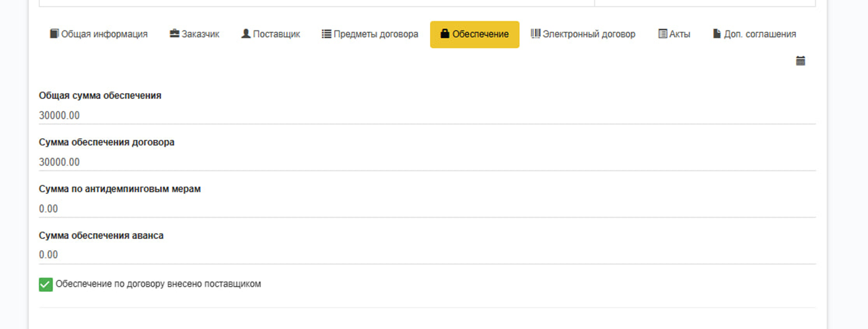Click the Сумма по антидемпинговым мерам field
868x329 pixels.
[x=427, y=209]
